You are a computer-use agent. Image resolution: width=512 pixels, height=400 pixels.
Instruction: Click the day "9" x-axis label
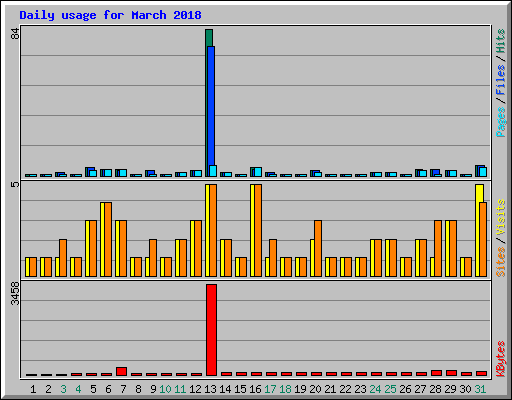coord(153,389)
